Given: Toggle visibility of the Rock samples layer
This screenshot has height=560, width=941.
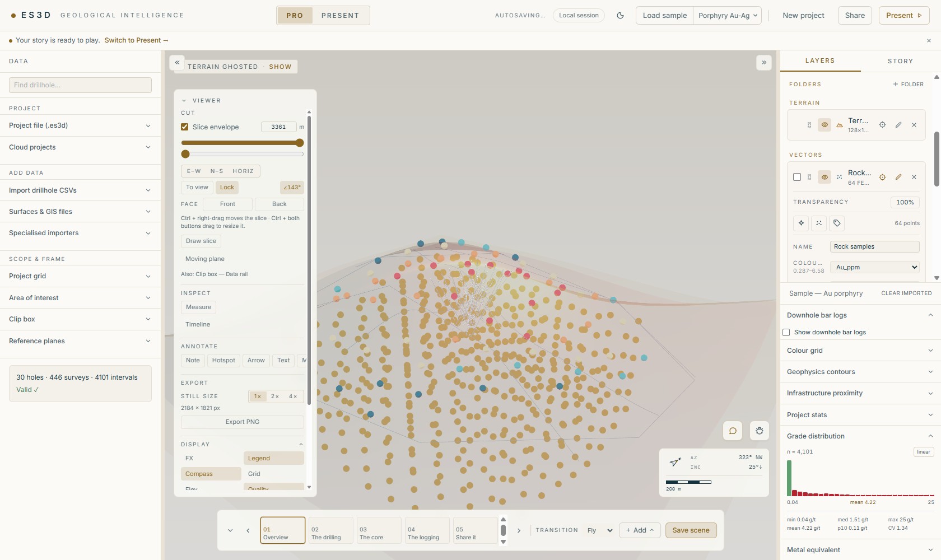Looking at the screenshot, I should (x=824, y=177).
